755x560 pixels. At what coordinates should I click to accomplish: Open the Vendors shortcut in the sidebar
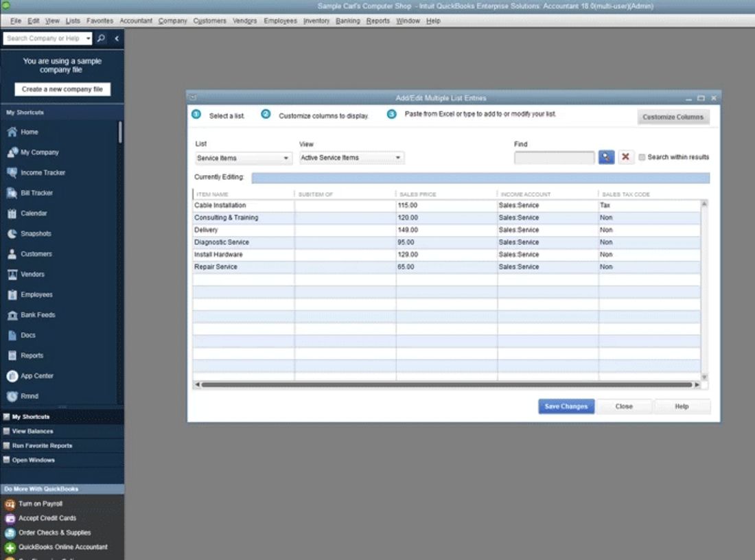25,274
